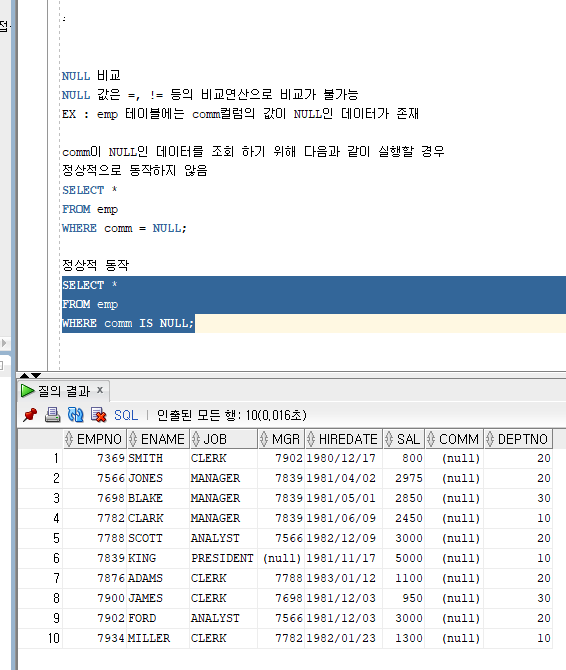Open the SQL link in results toolbar

tap(126, 415)
